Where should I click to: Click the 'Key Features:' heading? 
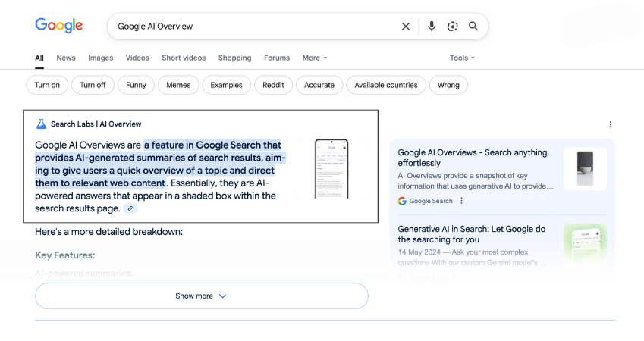65,255
